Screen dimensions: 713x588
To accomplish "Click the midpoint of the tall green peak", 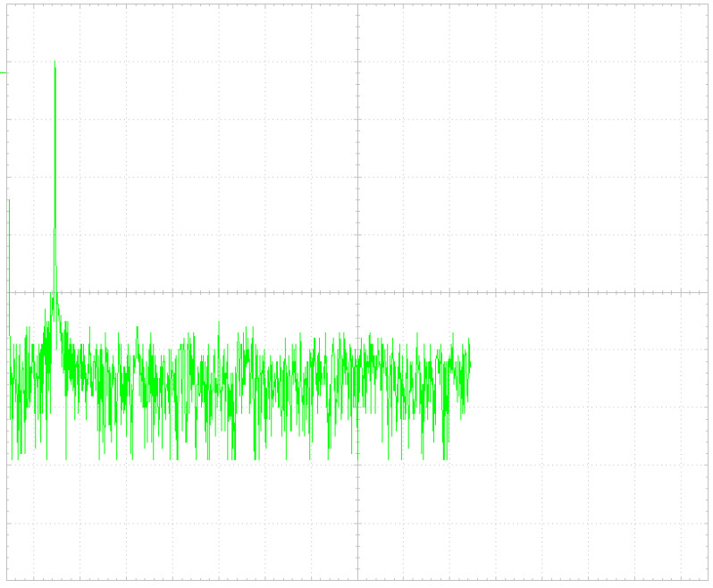I will coord(55,179).
